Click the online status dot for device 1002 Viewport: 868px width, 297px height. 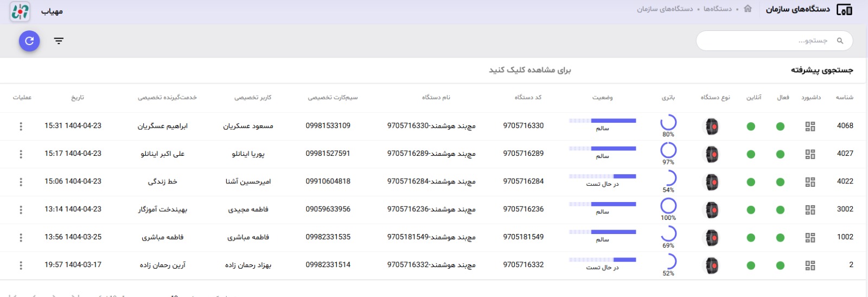pyautogui.click(x=751, y=237)
